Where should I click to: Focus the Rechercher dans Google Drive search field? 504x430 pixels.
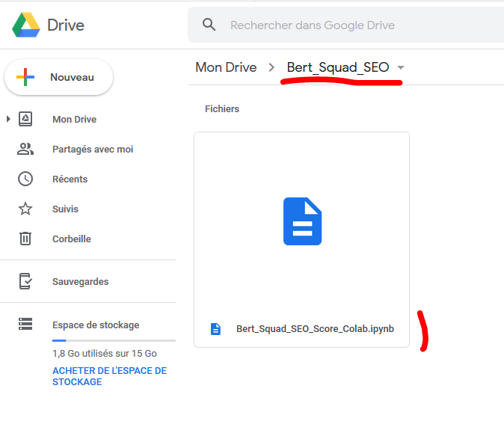click(346, 25)
